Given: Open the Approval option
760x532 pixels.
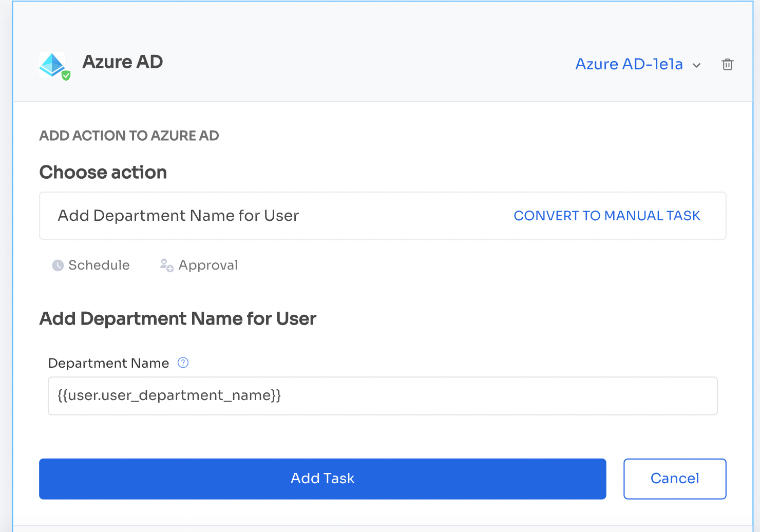Looking at the screenshot, I should [199, 265].
